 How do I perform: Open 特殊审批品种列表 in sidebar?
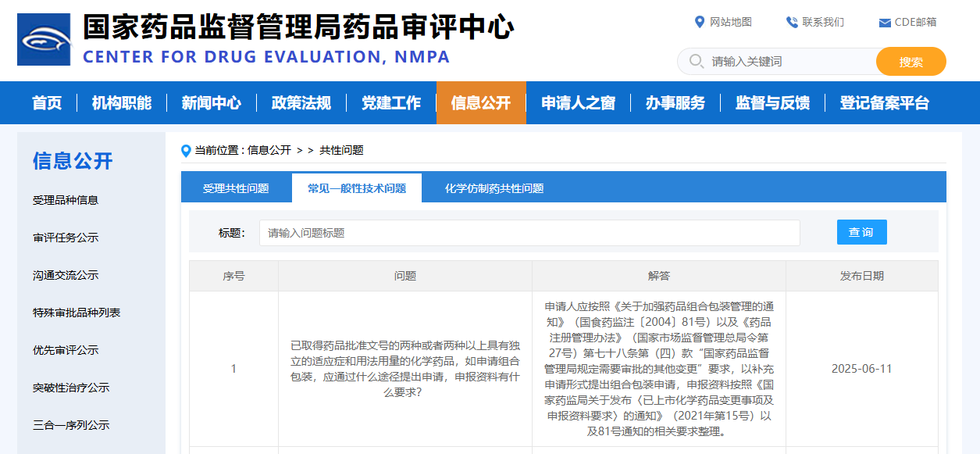(77, 313)
